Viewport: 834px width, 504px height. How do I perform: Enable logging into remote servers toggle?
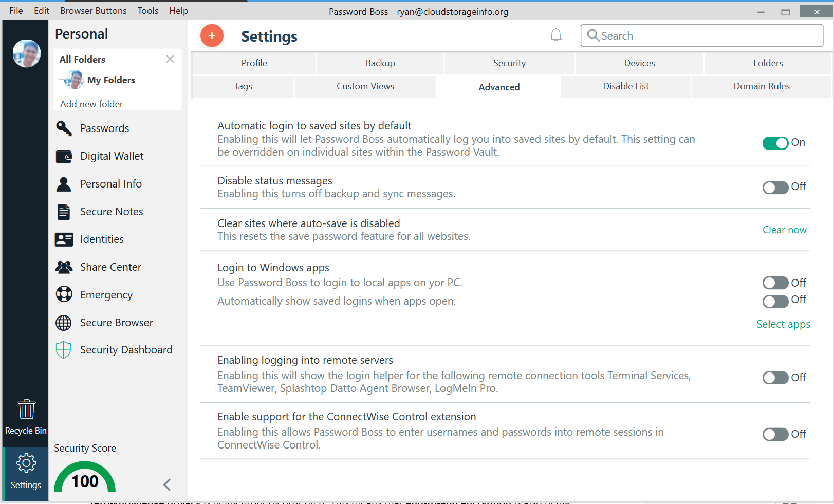point(775,378)
